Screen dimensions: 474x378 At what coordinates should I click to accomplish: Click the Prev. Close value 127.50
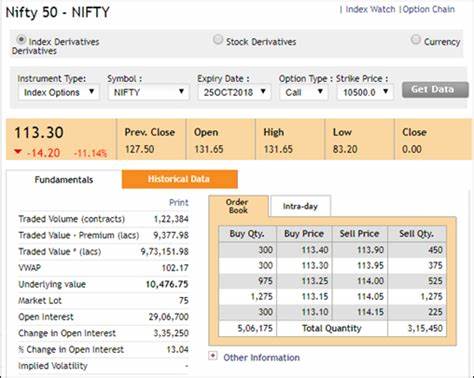click(139, 149)
